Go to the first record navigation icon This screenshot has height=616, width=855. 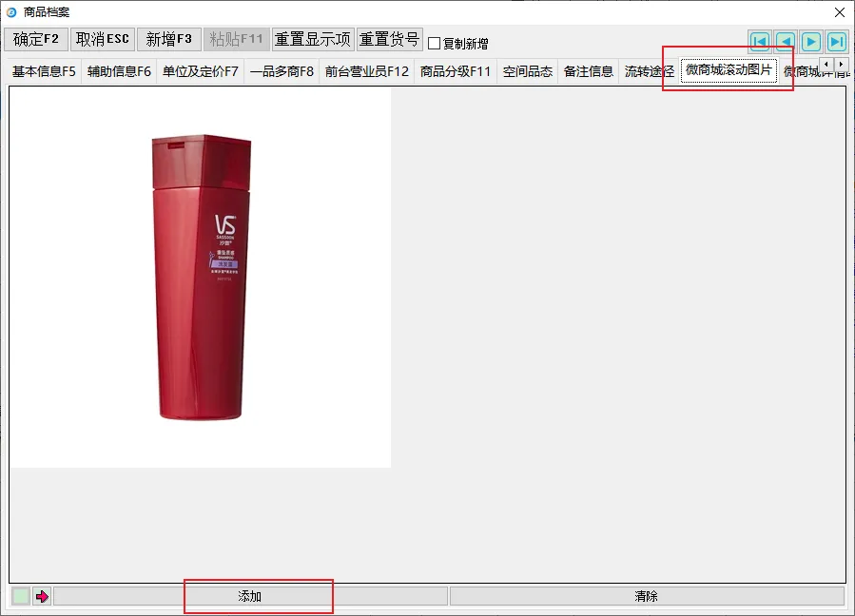(760, 42)
